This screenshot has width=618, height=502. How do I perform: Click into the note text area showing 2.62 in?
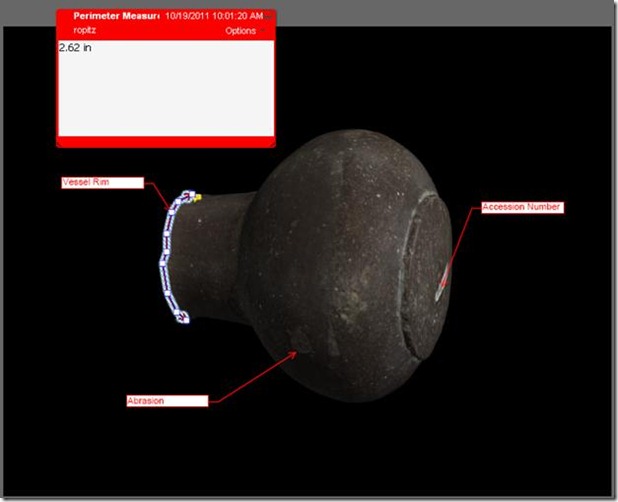click(x=166, y=88)
